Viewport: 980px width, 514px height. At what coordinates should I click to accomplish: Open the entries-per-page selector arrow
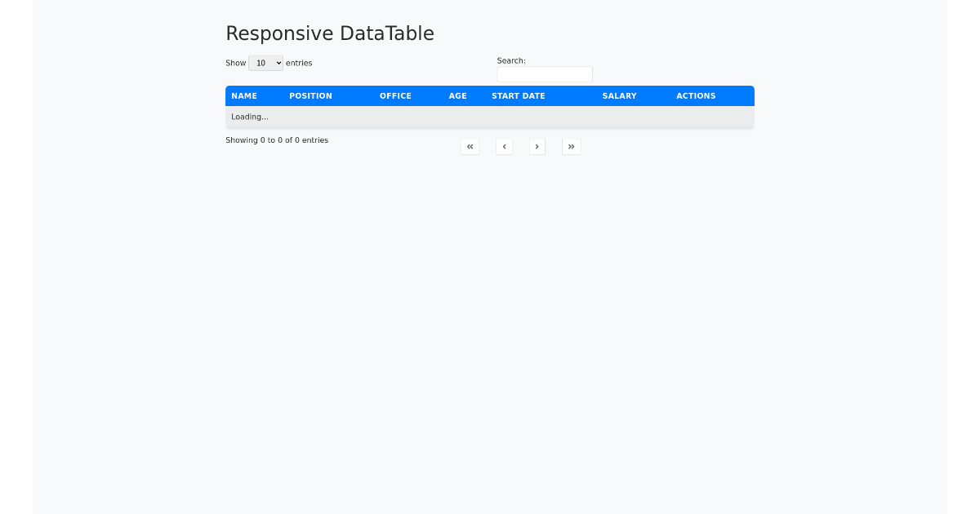coord(278,63)
